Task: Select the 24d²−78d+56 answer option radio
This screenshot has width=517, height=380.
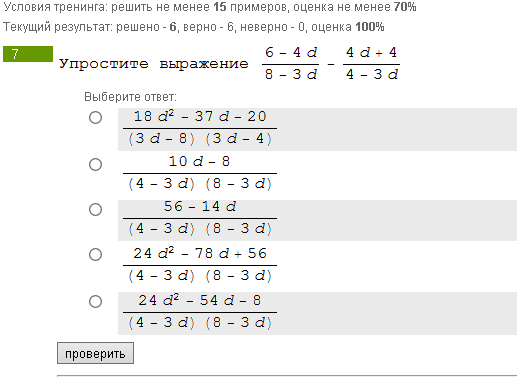Action: [x=95, y=254]
